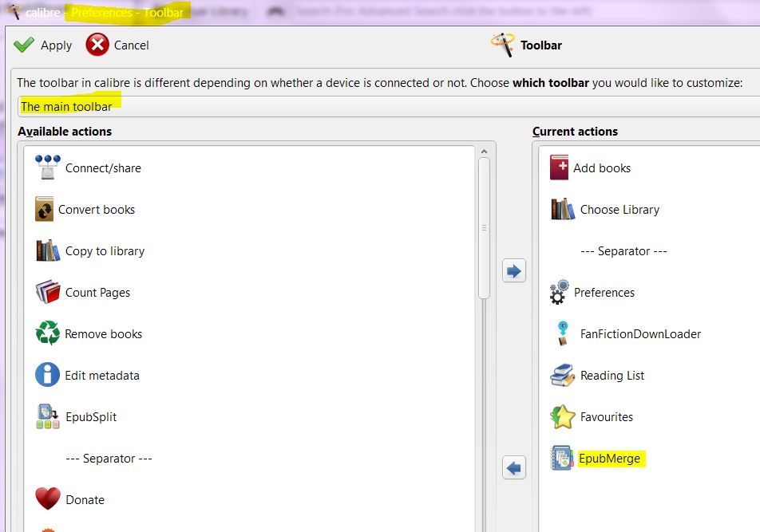The width and height of the screenshot is (760, 532).
Task: Select the Preferences gears icon
Action: 559,292
